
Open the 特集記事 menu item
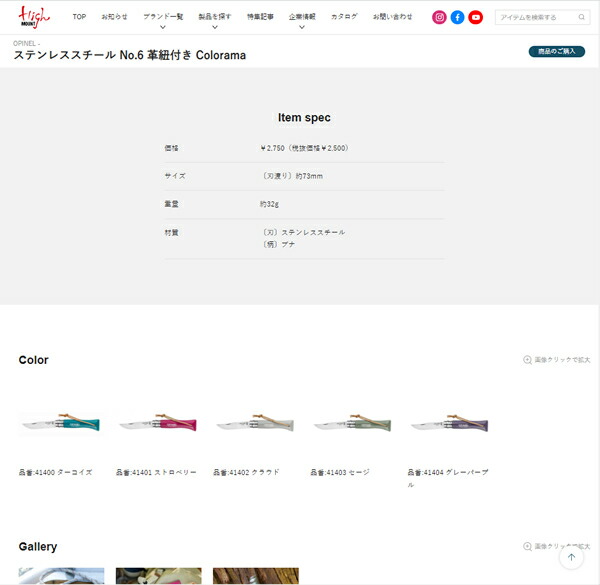tap(260, 17)
